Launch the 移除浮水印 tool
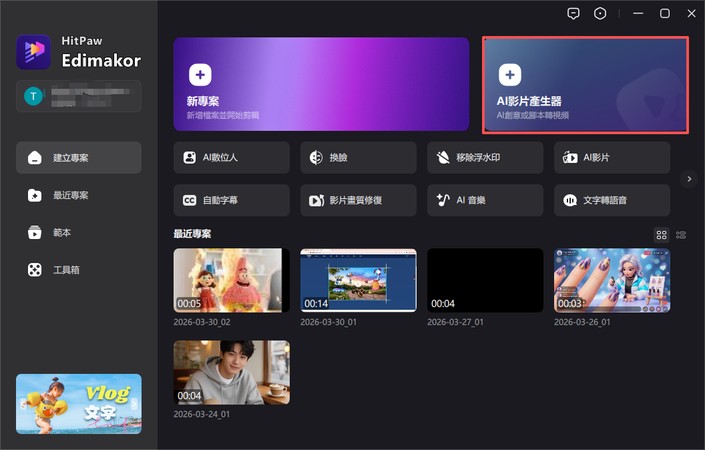Screen dimensions: 705x450 pyautogui.click(x=485, y=158)
